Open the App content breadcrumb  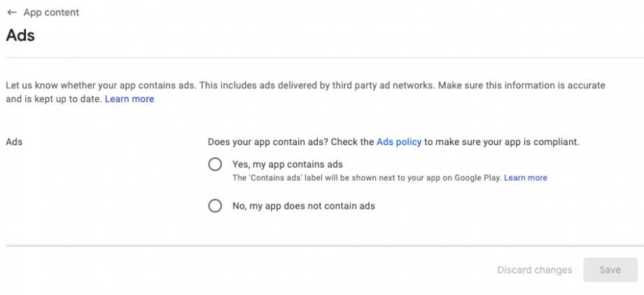pos(51,13)
